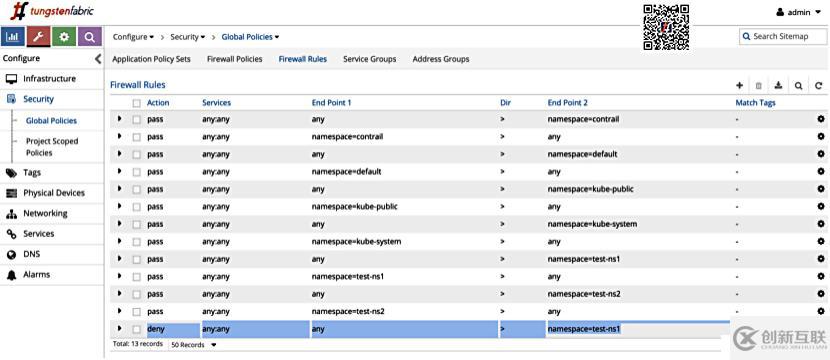Screen dimensions: 830x360
Task: Refresh the Firewall Rules list
Action: (x=818, y=85)
